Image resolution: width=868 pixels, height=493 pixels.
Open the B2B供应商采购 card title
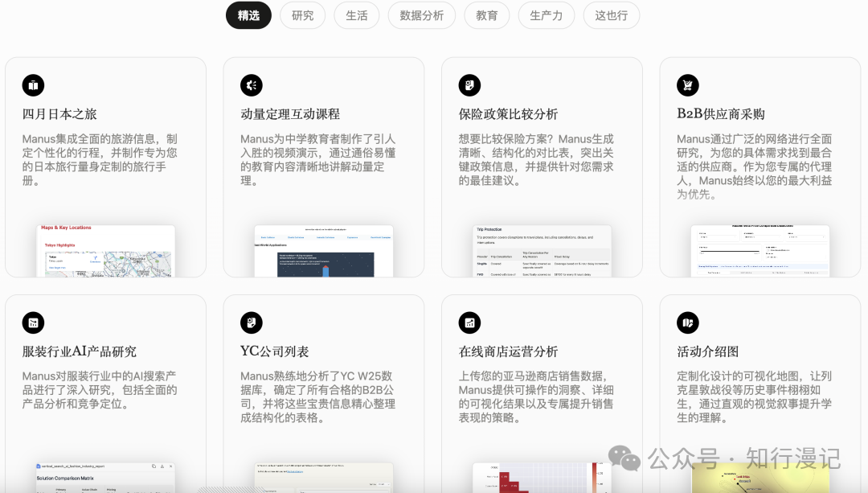pyautogui.click(x=721, y=114)
